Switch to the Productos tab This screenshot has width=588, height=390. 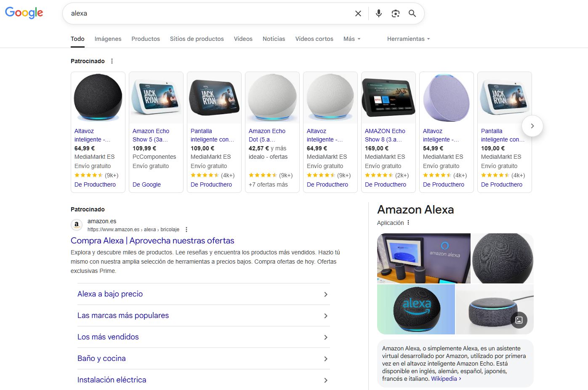point(146,39)
